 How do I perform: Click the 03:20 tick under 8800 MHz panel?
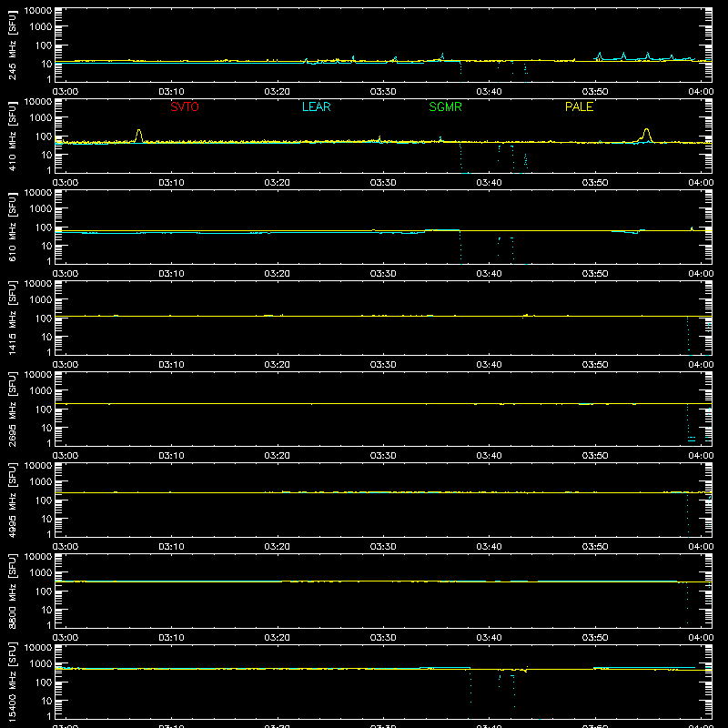(278, 638)
